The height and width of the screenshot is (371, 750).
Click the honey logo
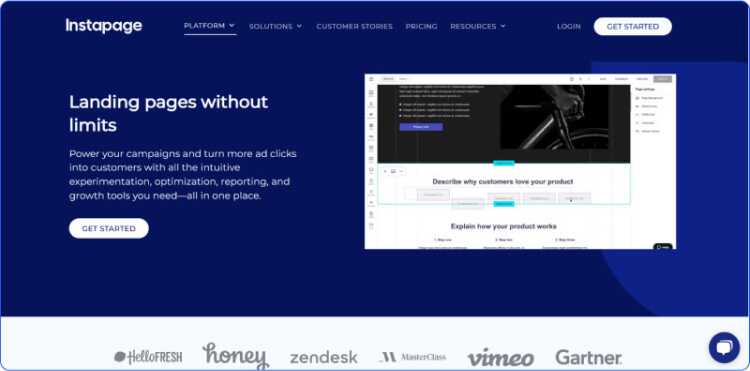coord(235,356)
